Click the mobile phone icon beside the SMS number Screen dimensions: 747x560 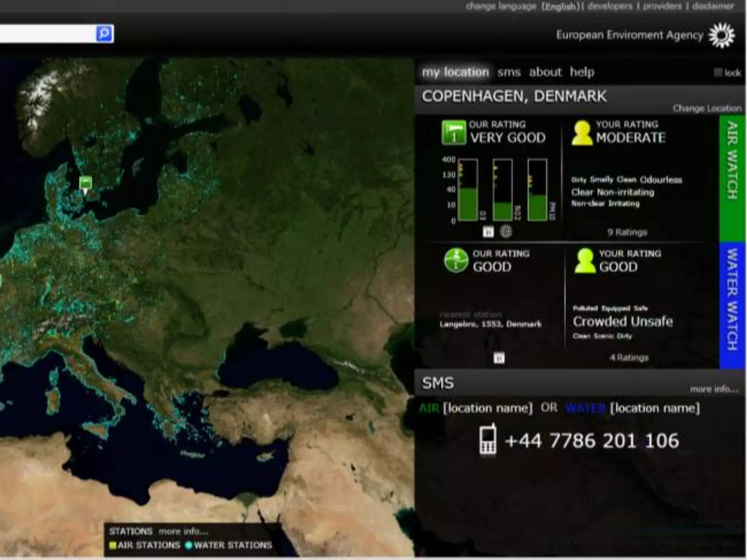point(488,439)
